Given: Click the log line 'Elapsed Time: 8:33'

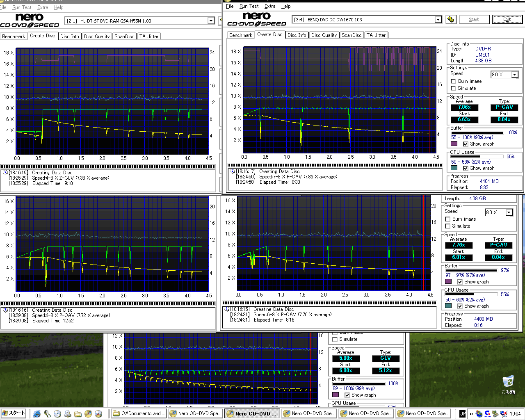Looking at the screenshot, I should point(280,182).
